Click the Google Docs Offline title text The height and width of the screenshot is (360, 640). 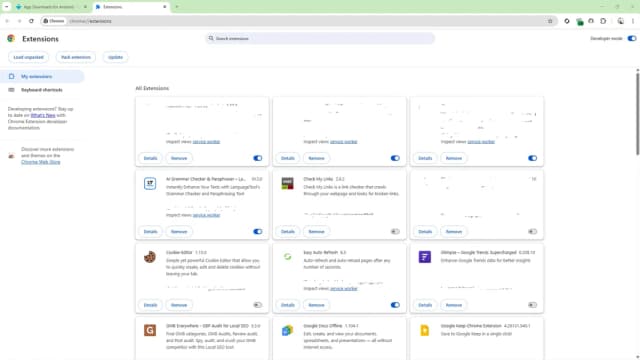[x=323, y=326]
